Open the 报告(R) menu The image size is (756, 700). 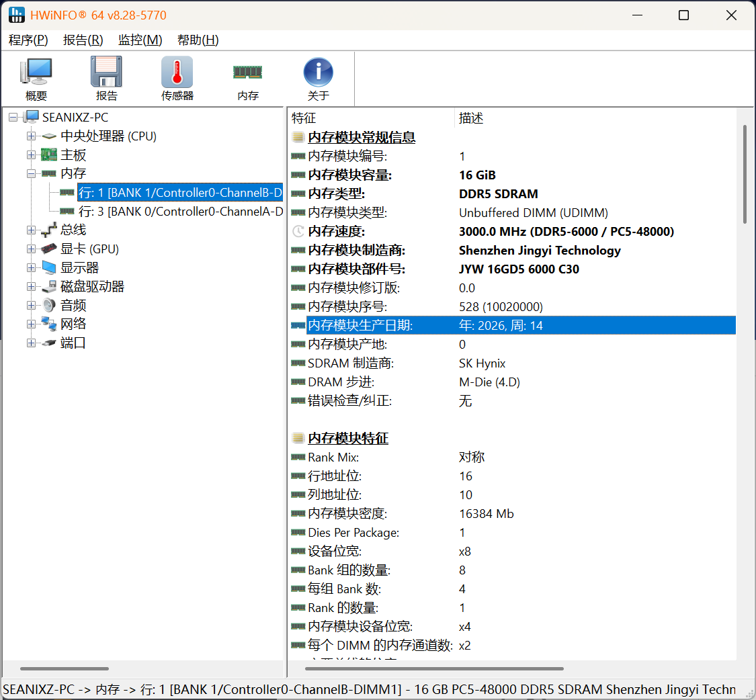(83, 40)
